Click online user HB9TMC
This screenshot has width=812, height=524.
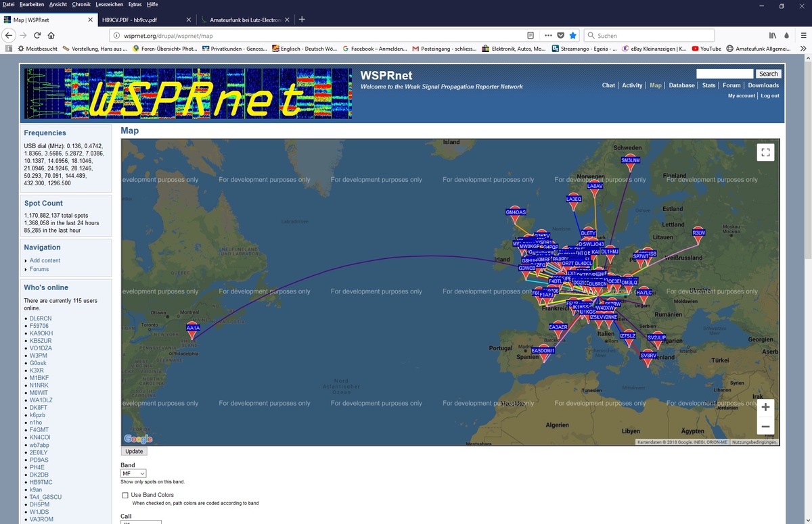(41, 482)
